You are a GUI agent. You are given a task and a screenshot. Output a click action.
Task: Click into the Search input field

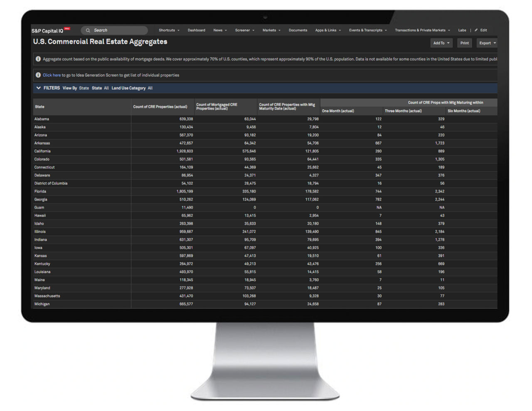pos(118,30)
